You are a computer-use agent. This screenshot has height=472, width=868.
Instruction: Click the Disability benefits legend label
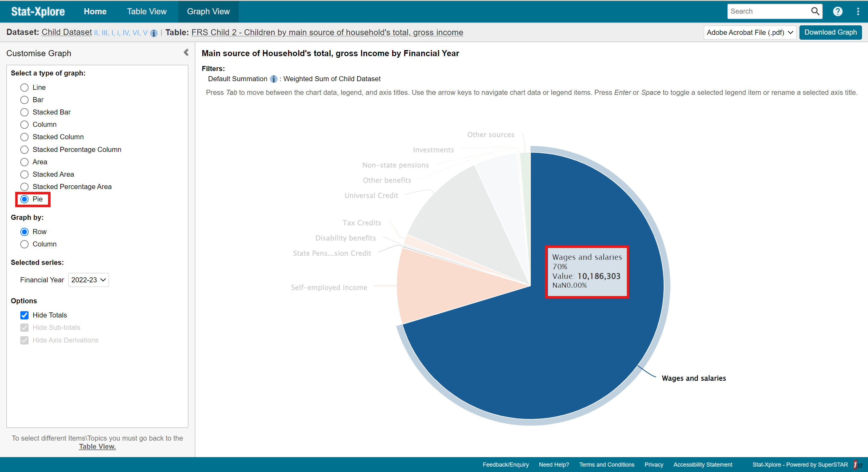click(345, 238)
